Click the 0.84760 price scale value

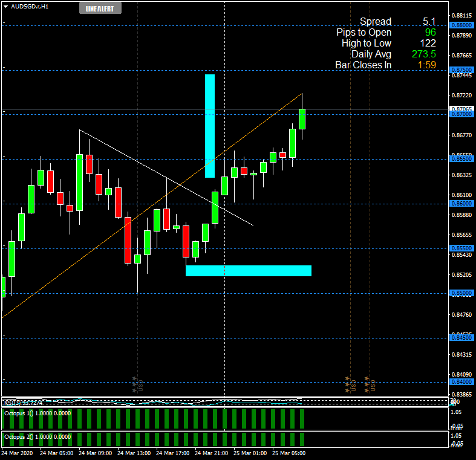pos(461,315)
